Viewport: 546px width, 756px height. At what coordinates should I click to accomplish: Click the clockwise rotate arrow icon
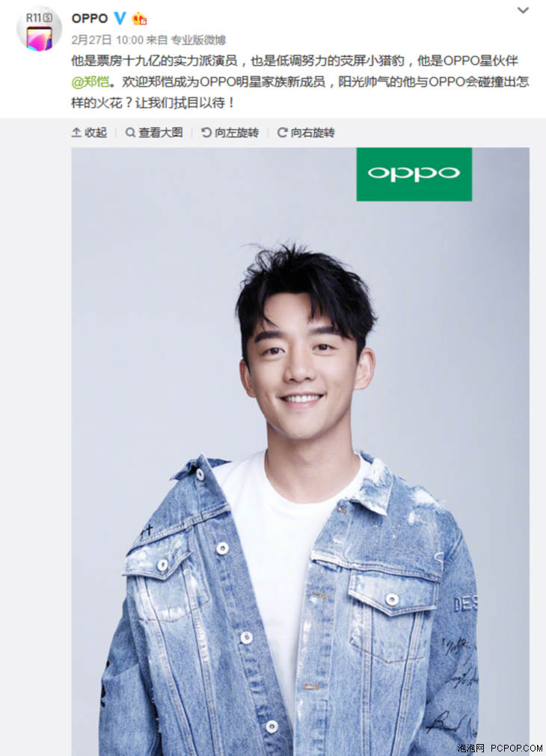click(x=283, y=132)
